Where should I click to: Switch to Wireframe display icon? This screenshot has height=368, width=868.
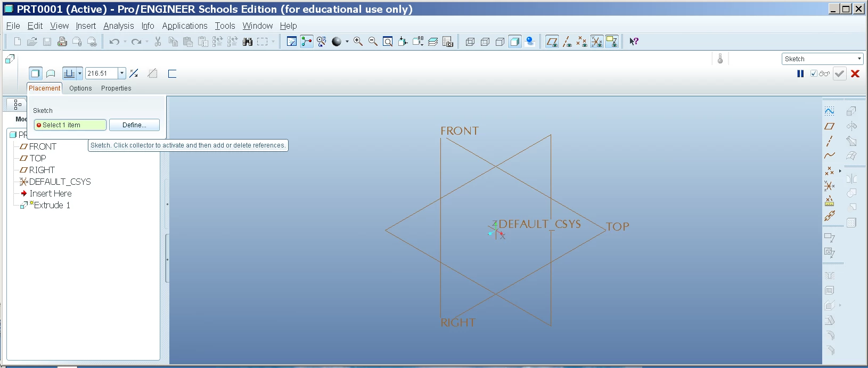click(x=470, y=42)
